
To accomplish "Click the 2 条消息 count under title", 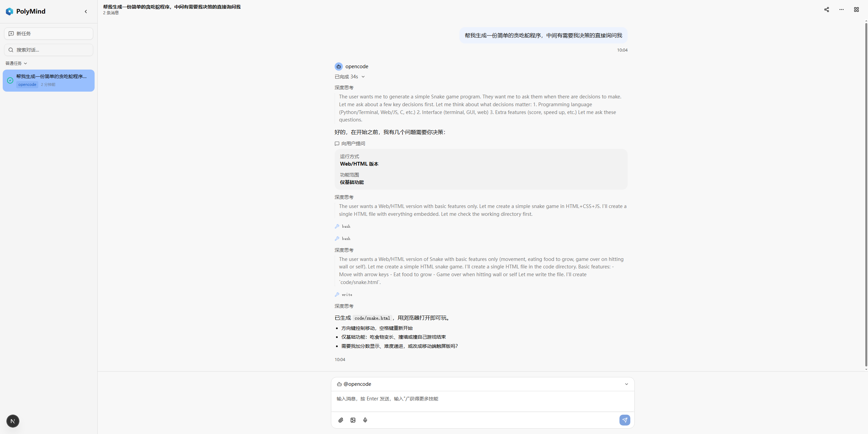I will 111,13.
